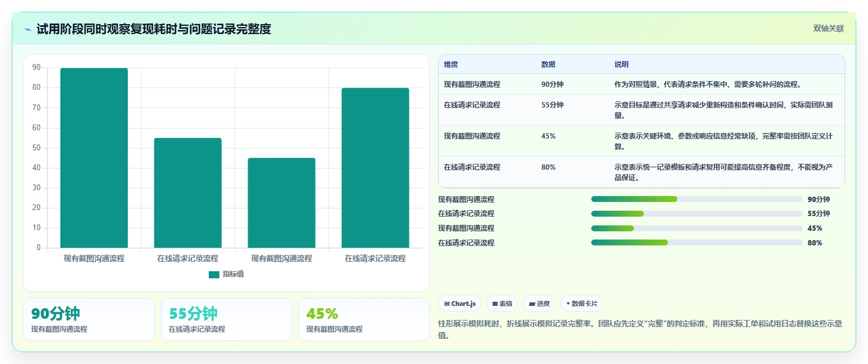Click the 80% cell in the table
868x364 pixels.
(548, 167)
